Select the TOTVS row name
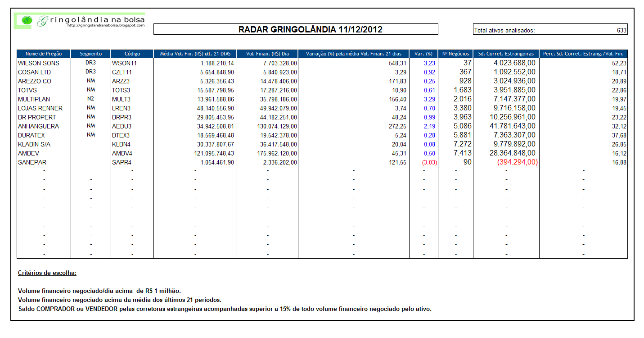Image resolution: width=644 pixels, height=338 pixels. [27, 90]
